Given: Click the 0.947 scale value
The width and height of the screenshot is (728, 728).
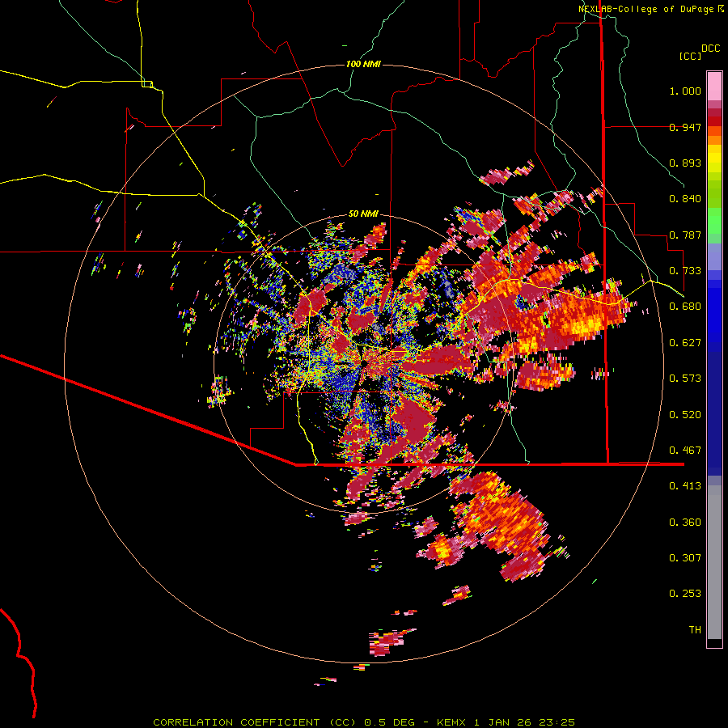Looking at the screenshot, I should (685, 127).
